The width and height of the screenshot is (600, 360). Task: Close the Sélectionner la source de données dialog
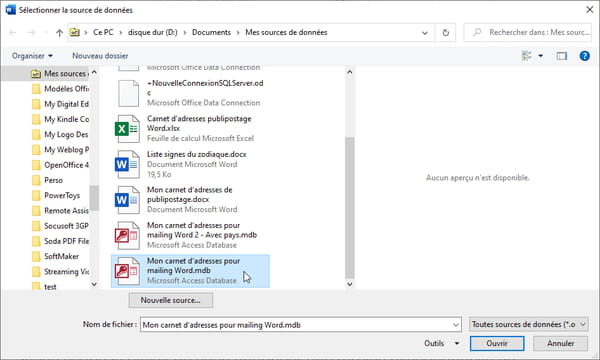click(590, 10)
